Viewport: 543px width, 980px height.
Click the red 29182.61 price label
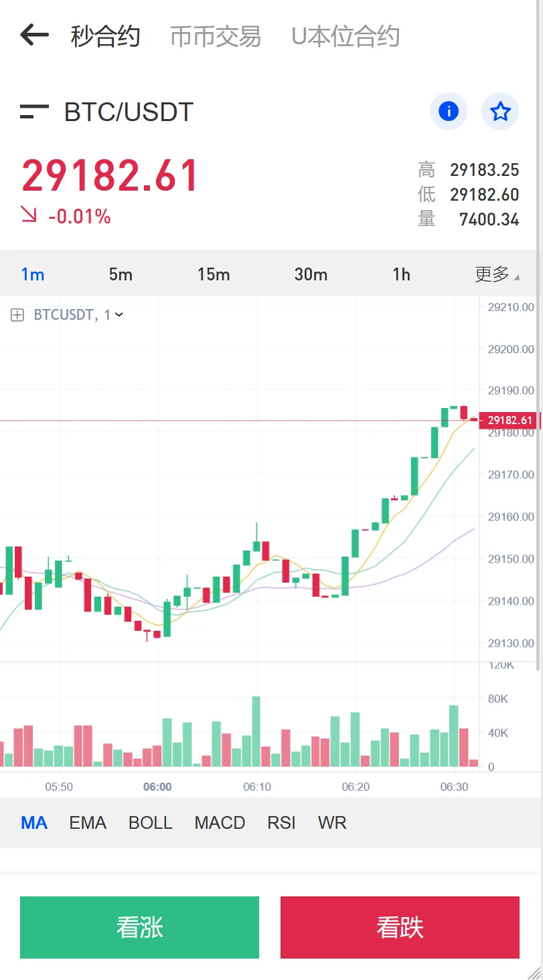pyautogui.click(x=510, y=420)
